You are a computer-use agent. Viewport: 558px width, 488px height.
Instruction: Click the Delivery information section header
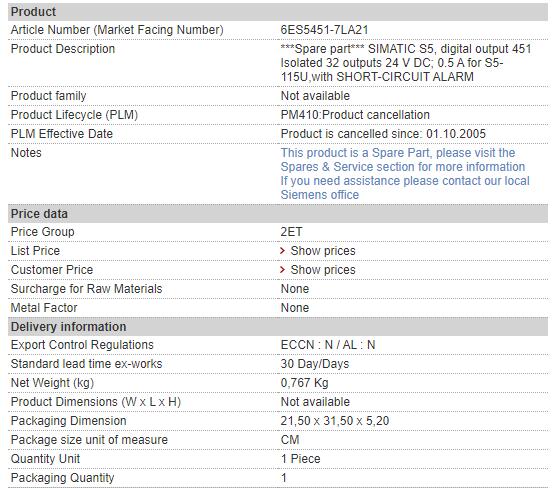(x=278, y=327)
